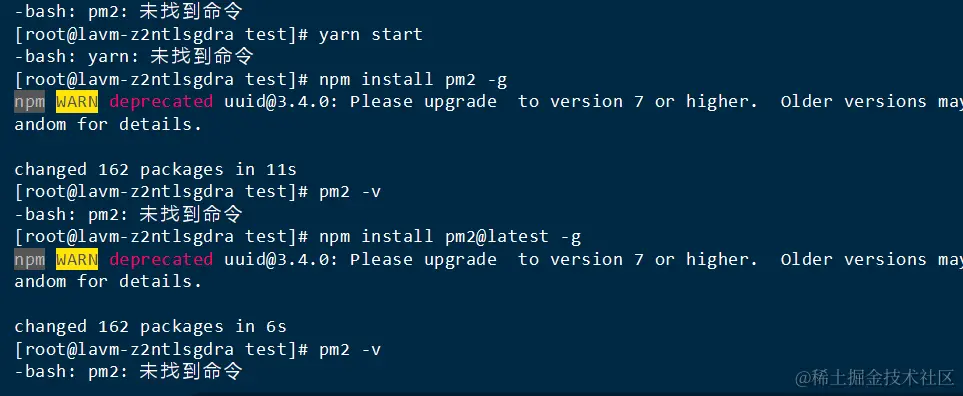
Task: Click the bottom '-bash: pm2: 未找到命令' line
Action: tap(128, 371)
